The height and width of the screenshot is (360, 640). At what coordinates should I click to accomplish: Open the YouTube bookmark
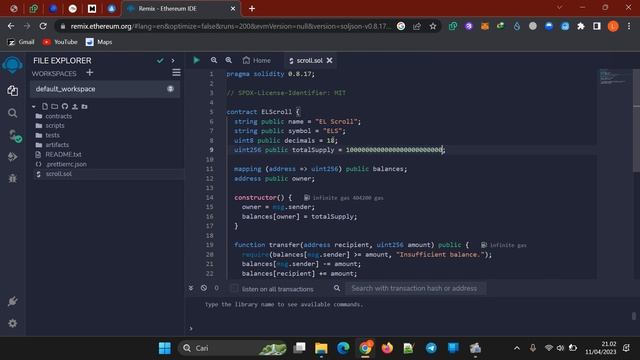60,42
